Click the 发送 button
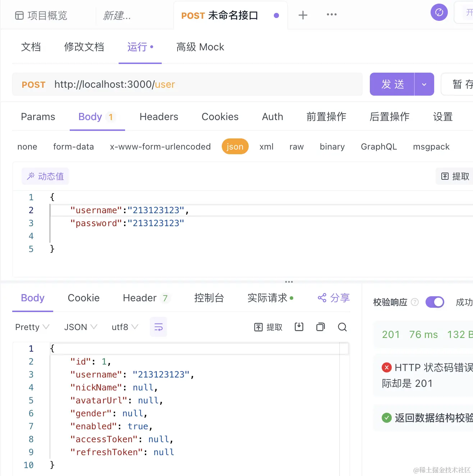The height and width of the screenshot is (476, 473). tap(392, 84)
